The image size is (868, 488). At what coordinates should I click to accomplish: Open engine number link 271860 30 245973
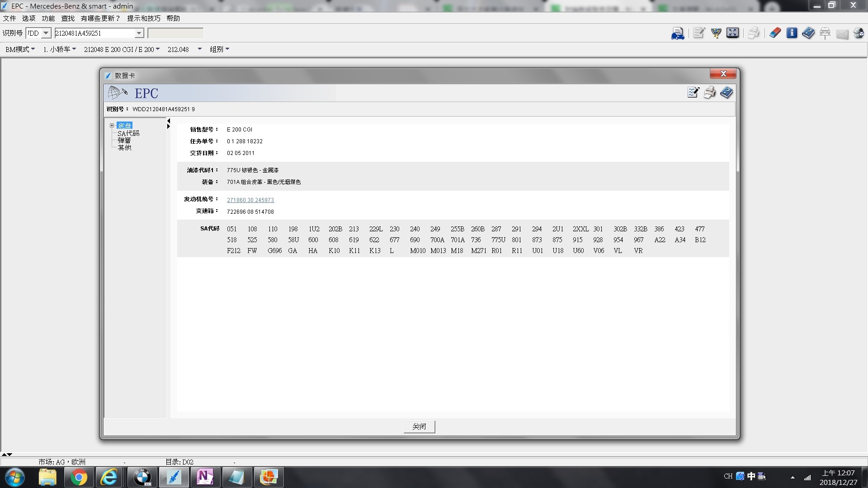point(250,200)
